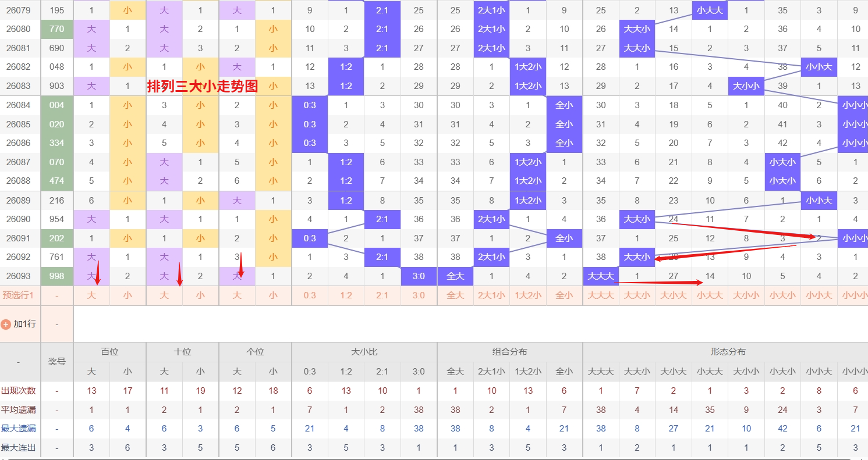The height and width of the screenshot is (460, 868).
Task: Click the 奖号 column header
Action: pyautogui.click(x=56, y=362)
